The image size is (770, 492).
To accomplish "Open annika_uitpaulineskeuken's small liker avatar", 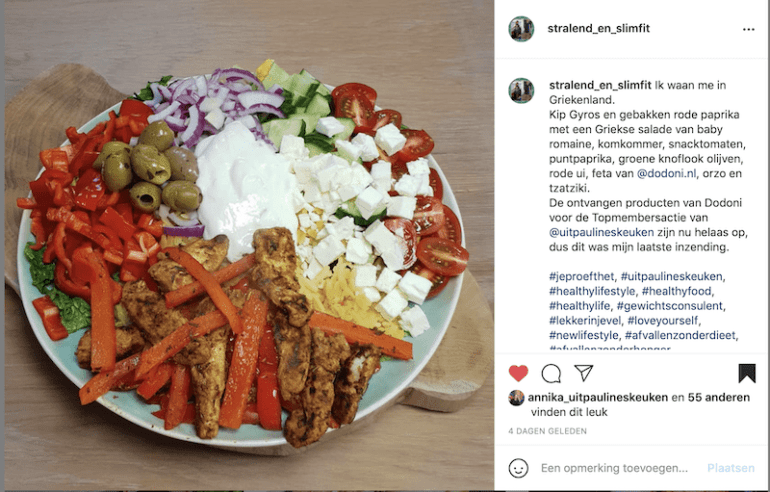I will click(516, 398).
